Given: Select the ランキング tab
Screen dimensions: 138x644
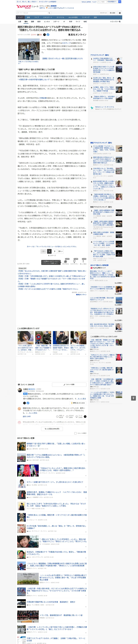Looking at the screenshot, I should click(86, 17).
